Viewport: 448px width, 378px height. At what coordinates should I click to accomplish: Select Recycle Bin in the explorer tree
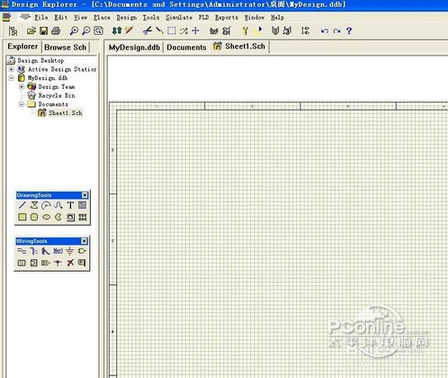tap(57, 96)
